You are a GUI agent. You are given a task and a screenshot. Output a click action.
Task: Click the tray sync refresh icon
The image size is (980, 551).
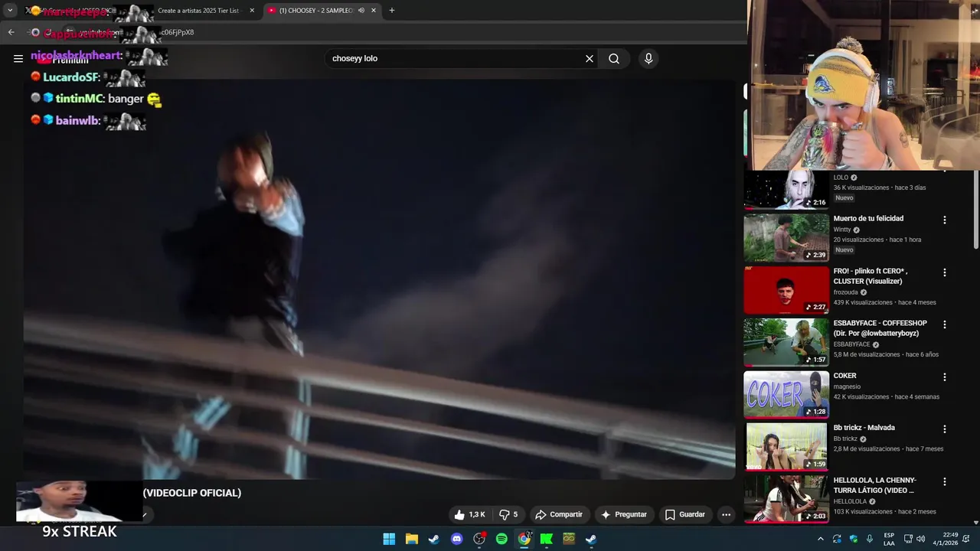837,539
